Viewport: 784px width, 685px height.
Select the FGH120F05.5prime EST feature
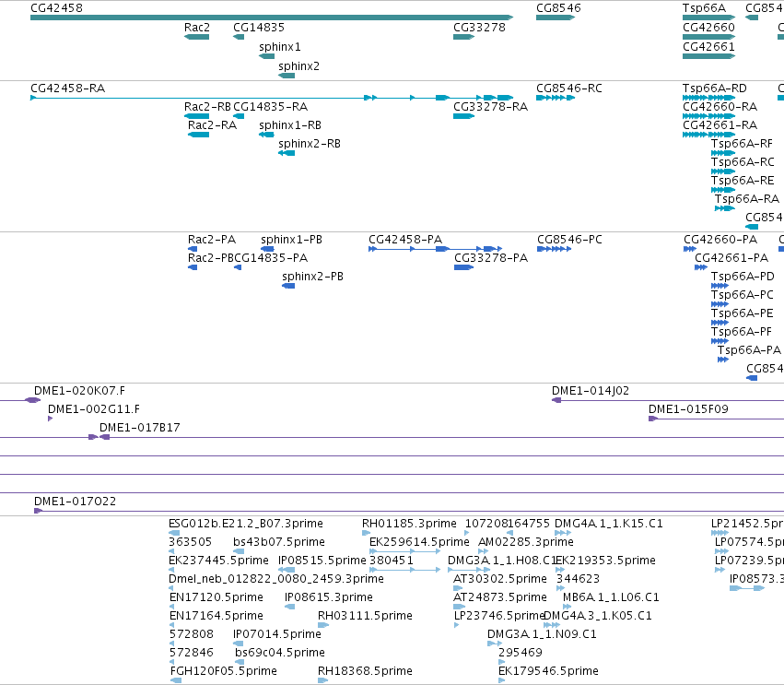pyautogui.click(x=175, y=680)
